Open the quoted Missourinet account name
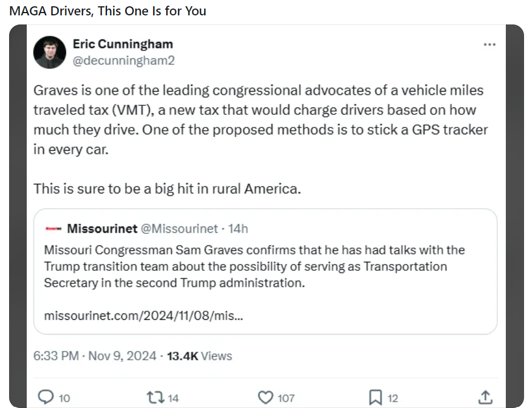This screenshot has width=532, height=408. click(x=102, y=229)
